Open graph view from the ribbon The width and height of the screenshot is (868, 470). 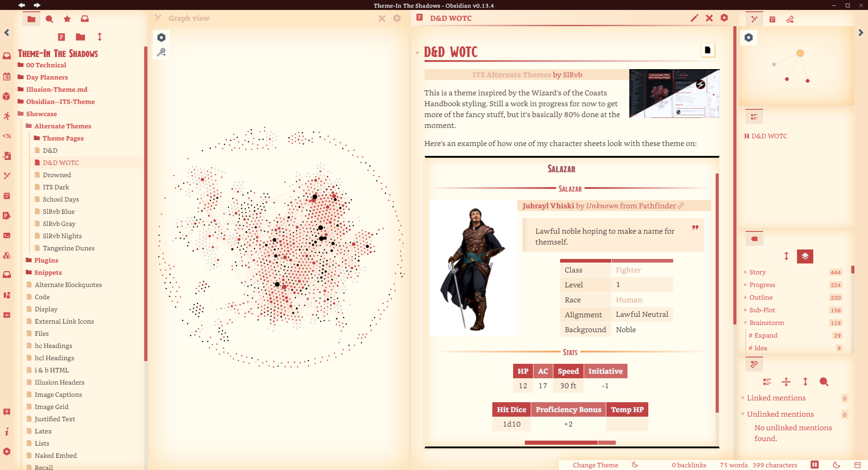[x=7, y=176]
